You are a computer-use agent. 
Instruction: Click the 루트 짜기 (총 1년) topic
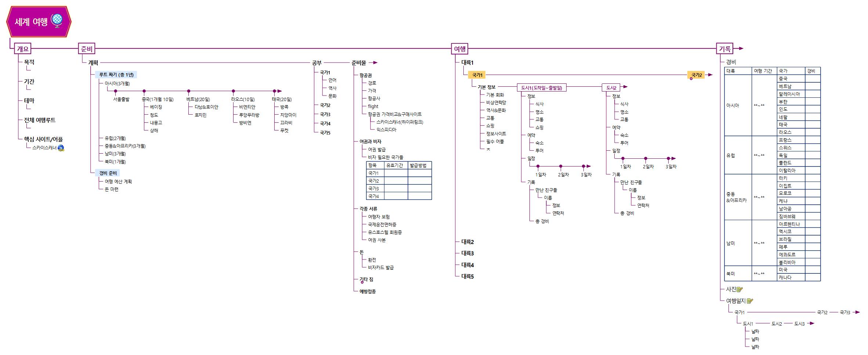pyautogui.click(x=116, y=75)
